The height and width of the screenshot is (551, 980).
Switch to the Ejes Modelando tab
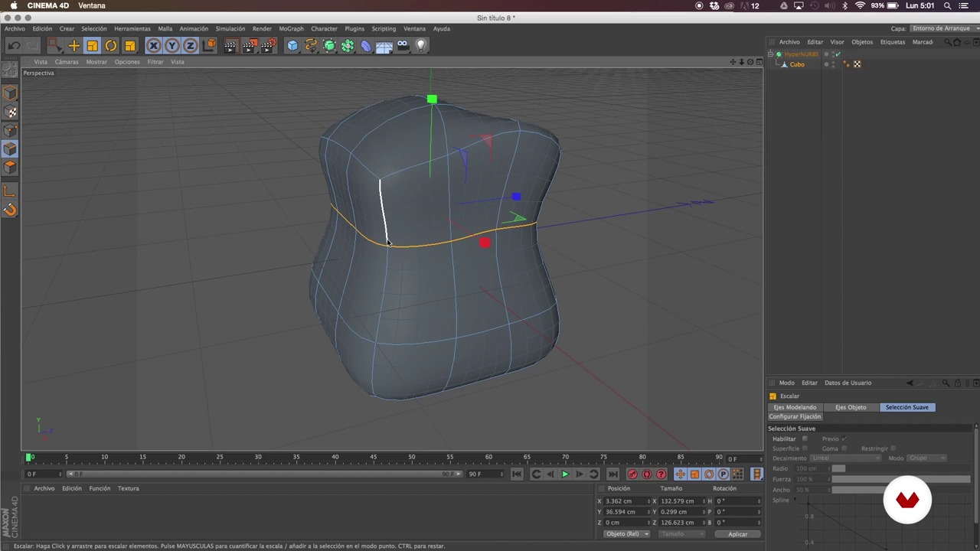click(795, 407)
